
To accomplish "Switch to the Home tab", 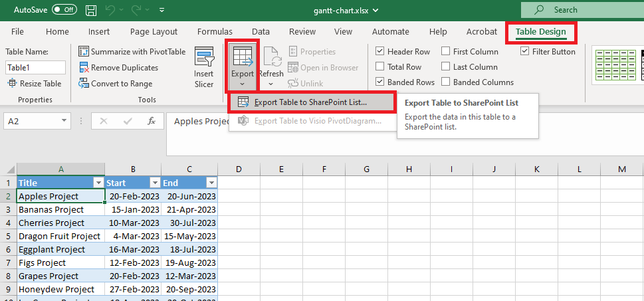I will pos(57,32).
